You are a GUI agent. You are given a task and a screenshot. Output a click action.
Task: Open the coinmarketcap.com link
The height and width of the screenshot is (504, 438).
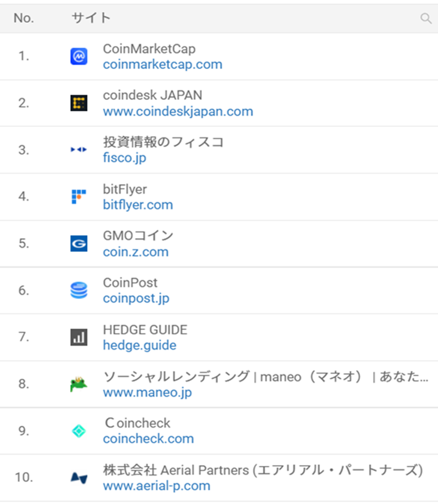click(163, 64)
